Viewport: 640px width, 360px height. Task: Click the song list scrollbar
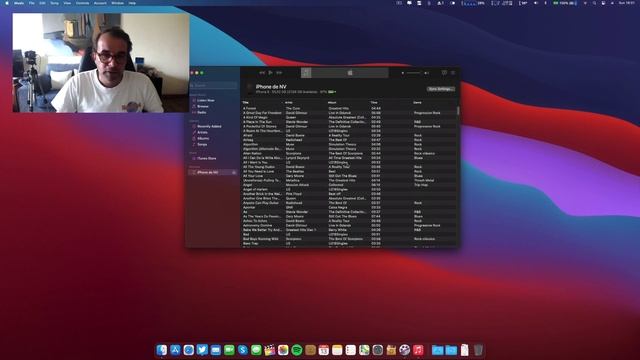458,111
